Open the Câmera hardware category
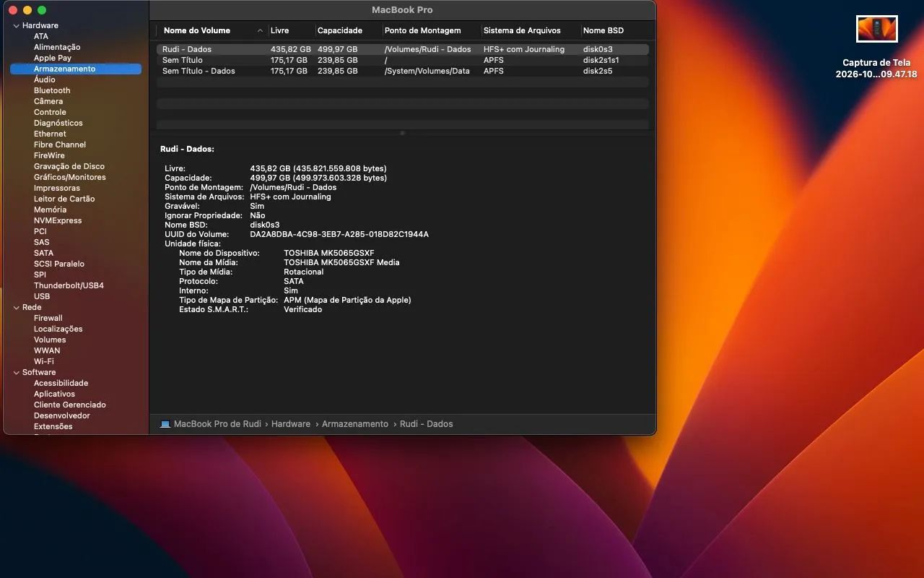The width and height of the screenshot is (924, 578). coord(48,101)
